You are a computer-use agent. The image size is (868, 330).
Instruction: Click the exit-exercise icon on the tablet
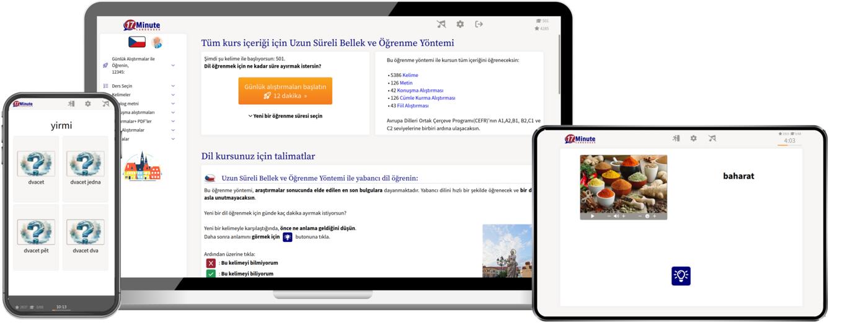coord(676,138)
